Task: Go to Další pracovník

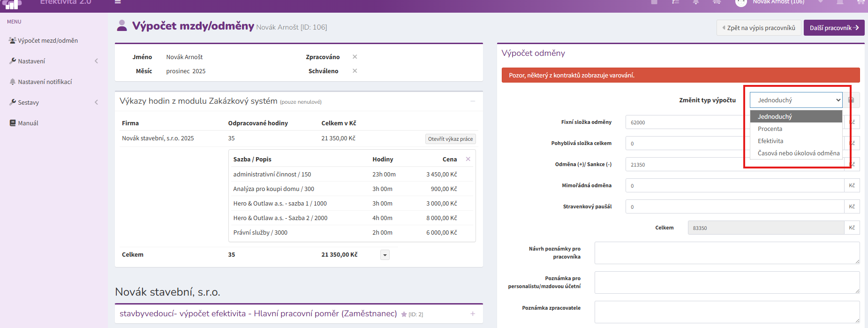Action: [834, 28]
